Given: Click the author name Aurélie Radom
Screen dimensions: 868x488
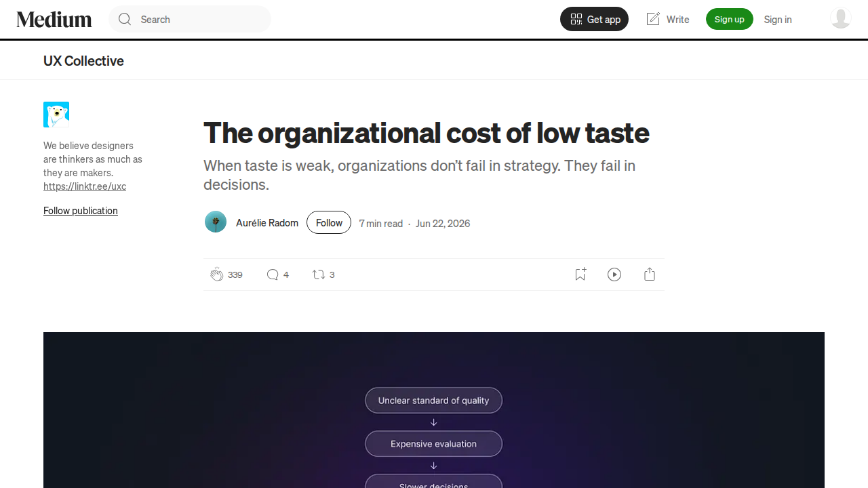Looking at the screenshot, I should (267, 223).
